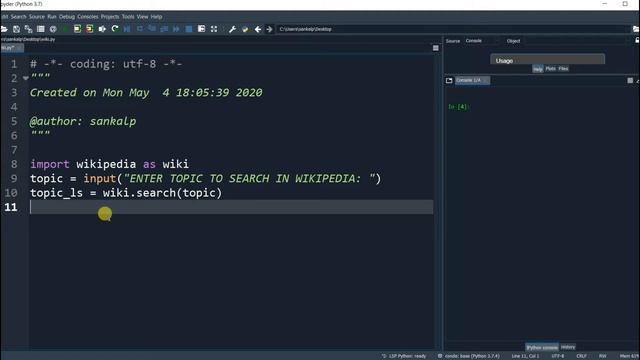
Task: Click wiki.search(topic) on line 10
Action: [x=162, y=193]
